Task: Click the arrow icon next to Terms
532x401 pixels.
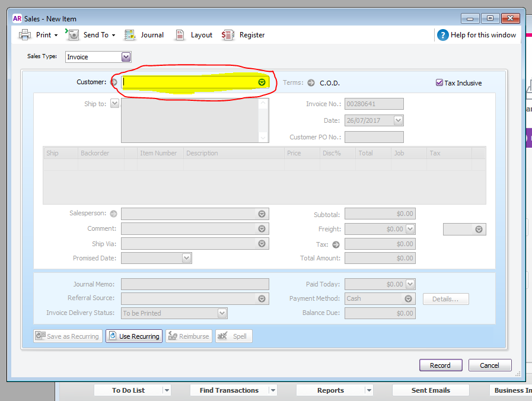Action: pyautogui.click(x=311, y=83)
